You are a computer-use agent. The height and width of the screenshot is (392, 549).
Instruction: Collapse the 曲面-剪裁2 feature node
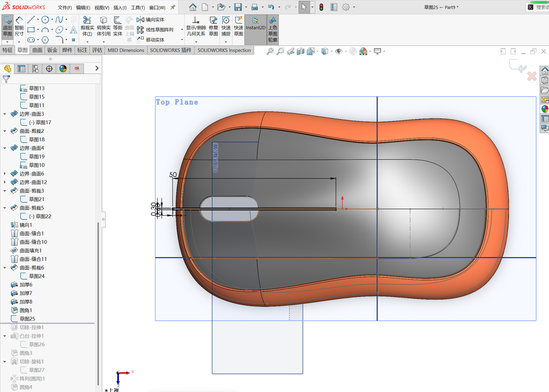(x=4, y=131)
